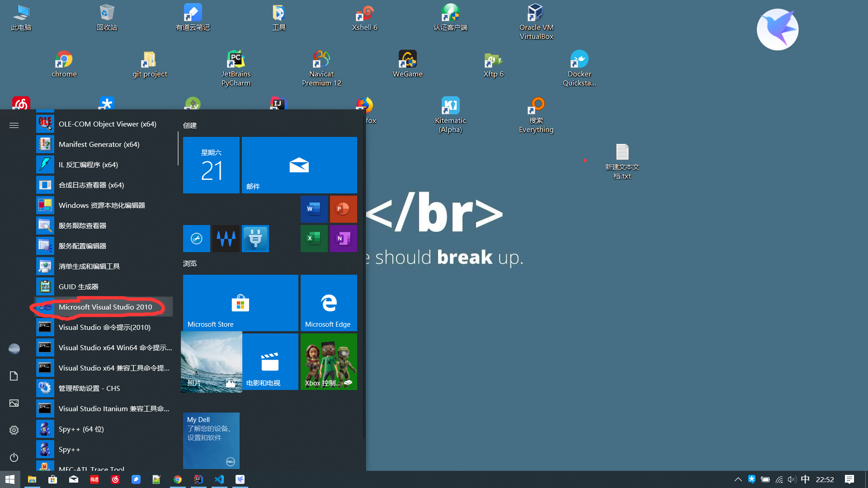Launch Spy++ (64 位) entry
868x488 pixels.
pos(81,429)
